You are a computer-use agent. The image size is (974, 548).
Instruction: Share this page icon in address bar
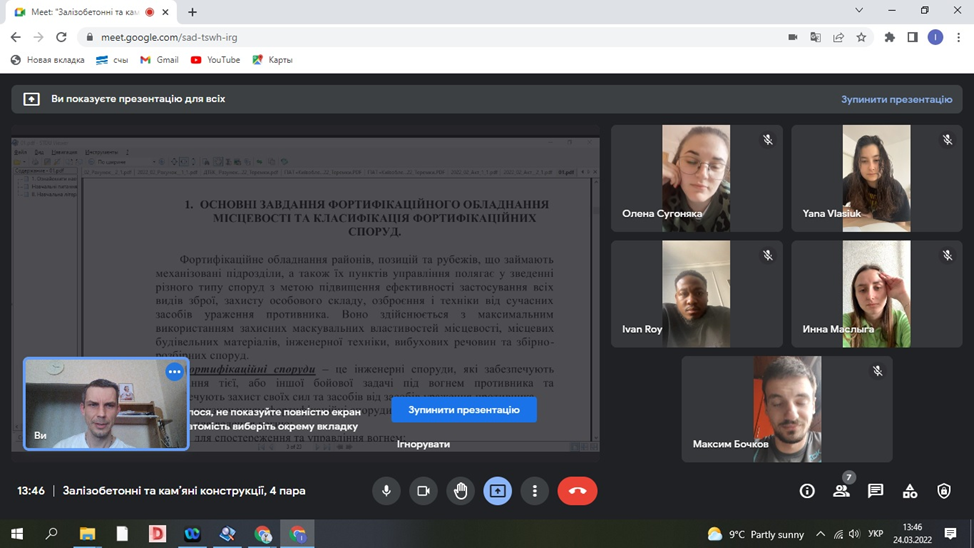(839, 37)
